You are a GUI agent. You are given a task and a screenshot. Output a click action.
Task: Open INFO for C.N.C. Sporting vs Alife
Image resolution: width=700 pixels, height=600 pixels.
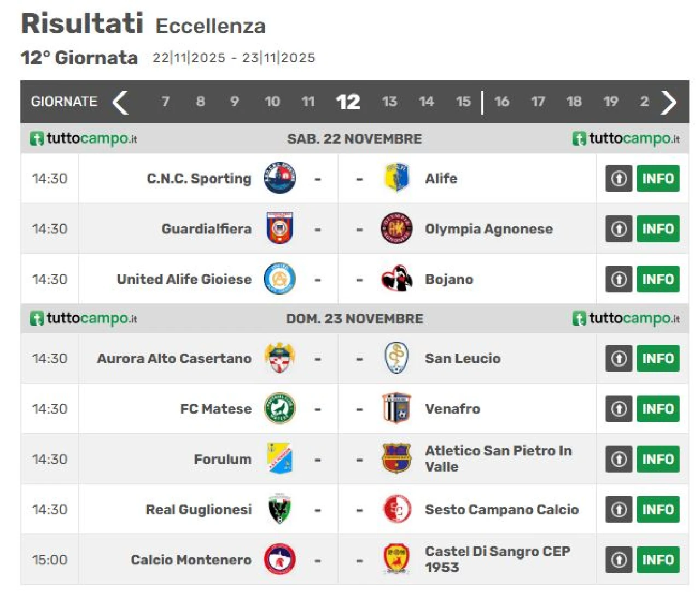coord(658,178)
